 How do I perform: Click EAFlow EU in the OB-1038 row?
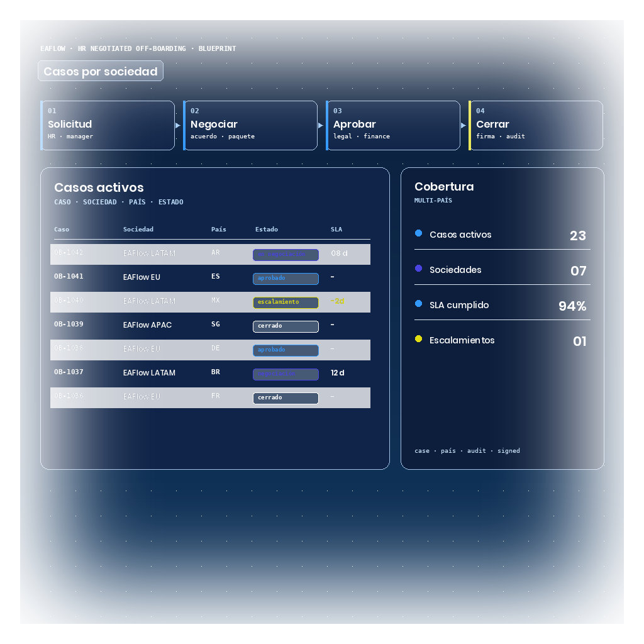(x=142, y=348)
